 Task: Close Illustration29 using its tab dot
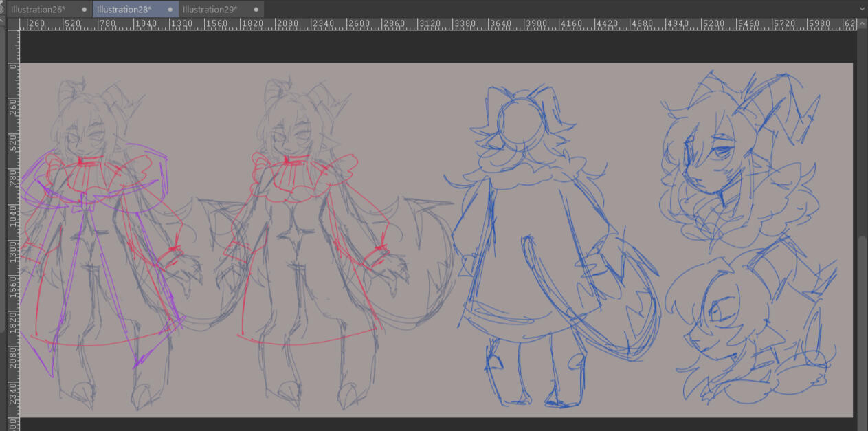pyautogui.click(x=254, y=10)
